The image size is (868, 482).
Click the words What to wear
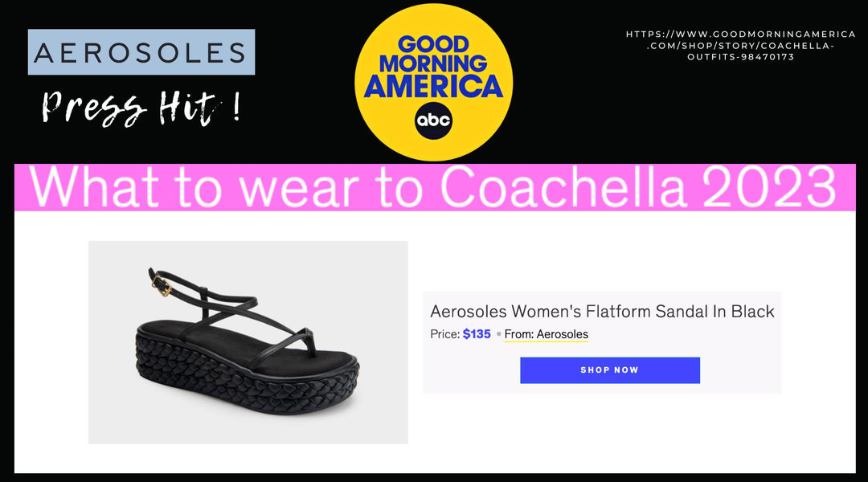(x=194, y=187)
